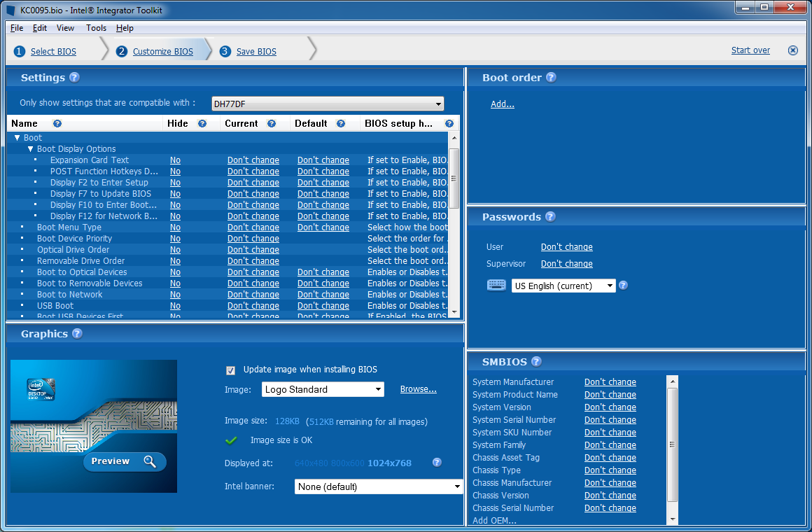Click Default value for USB Boot
Image resolution: width=812 pixels, height=532 pixels.
(323, 306)
